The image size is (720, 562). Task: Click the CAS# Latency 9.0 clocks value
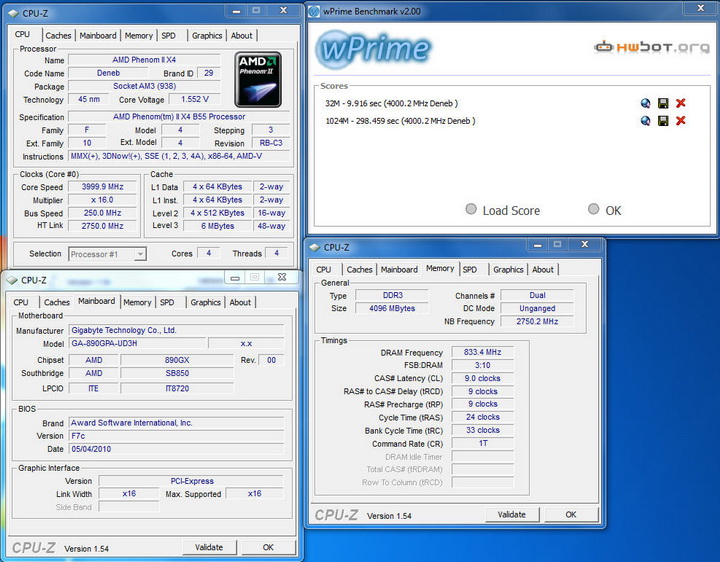(x=482, y=378)
